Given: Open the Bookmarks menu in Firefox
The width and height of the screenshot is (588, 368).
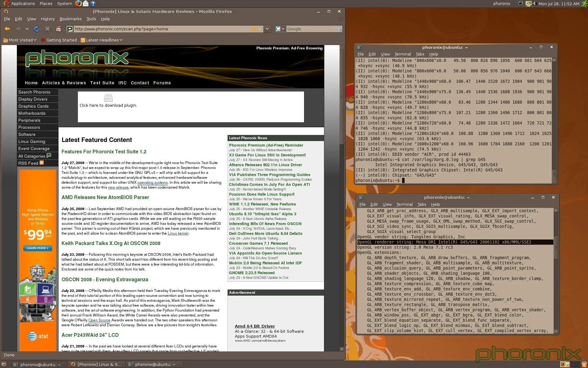Looking at the screenshot, I should click(70, 19).
